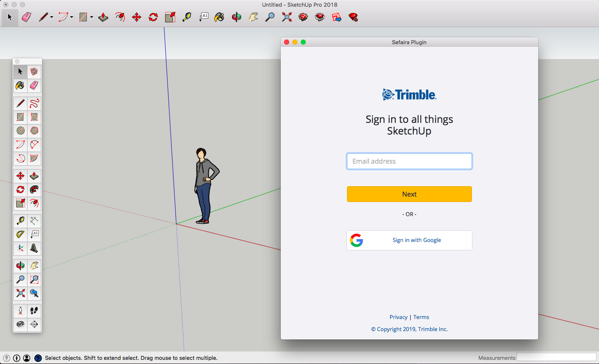Select the Polygon tool in the palette
The height and width of the screenshot is (364, 599).
pos(34,130)
